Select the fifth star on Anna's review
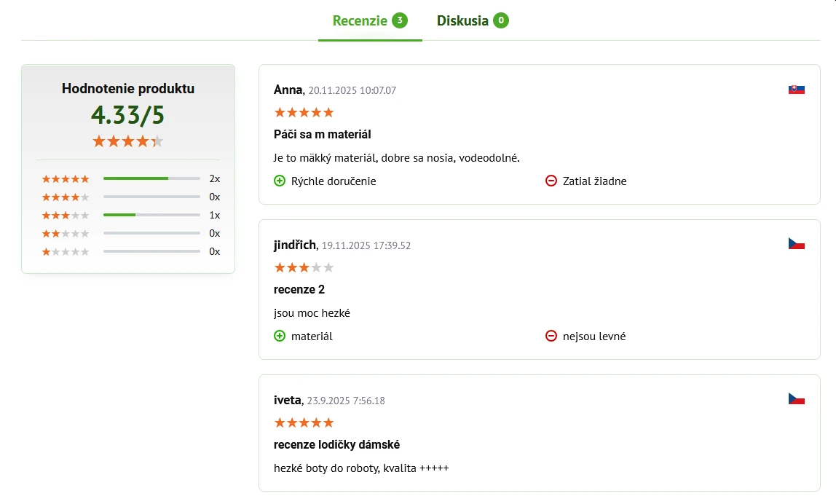The height and width of the screenshot is (504, 836). (x=328, y=112)
